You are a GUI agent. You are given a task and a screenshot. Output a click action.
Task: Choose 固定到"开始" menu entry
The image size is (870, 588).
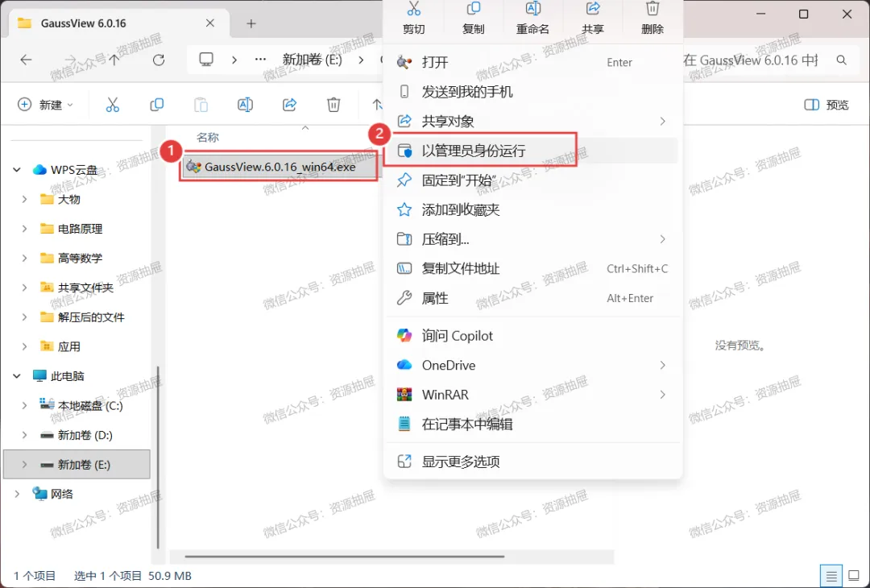(x=532, y=180)
